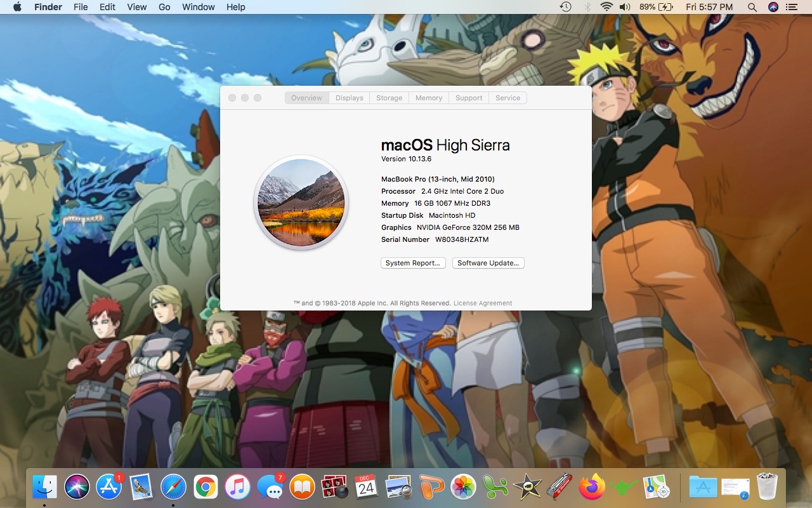Open iBooks from the Dock
The height and width of the screenshot is (508, 812).
[302, 487]
